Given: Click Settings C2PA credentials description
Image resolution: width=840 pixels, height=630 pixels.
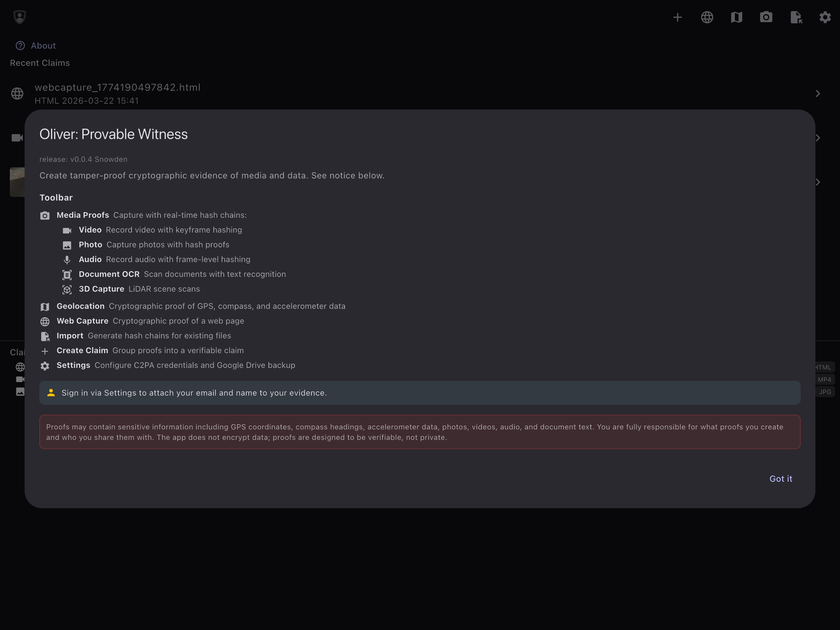Looking at the screenshot, I should coord(195,365).
